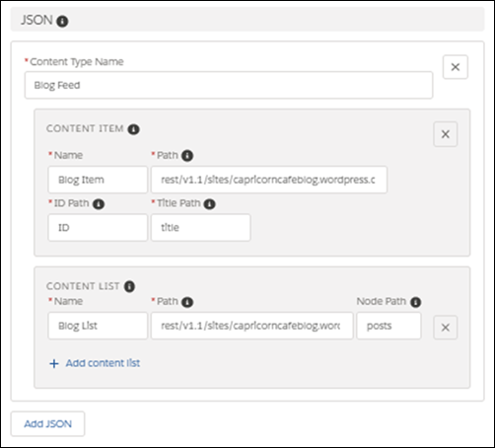Show info for Content List Path
Image resolution: width=495 pixels, height=448 pixels.
[x=187, y=302]
